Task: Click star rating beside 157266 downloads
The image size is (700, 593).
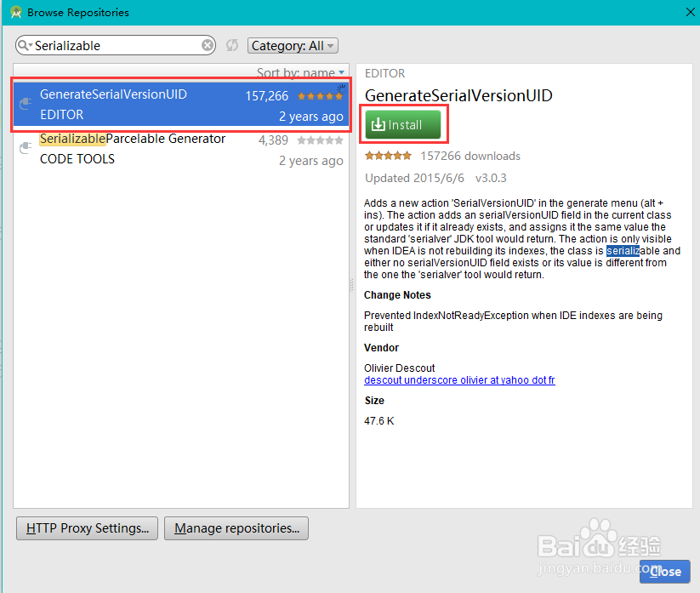Action: [388, 156]
